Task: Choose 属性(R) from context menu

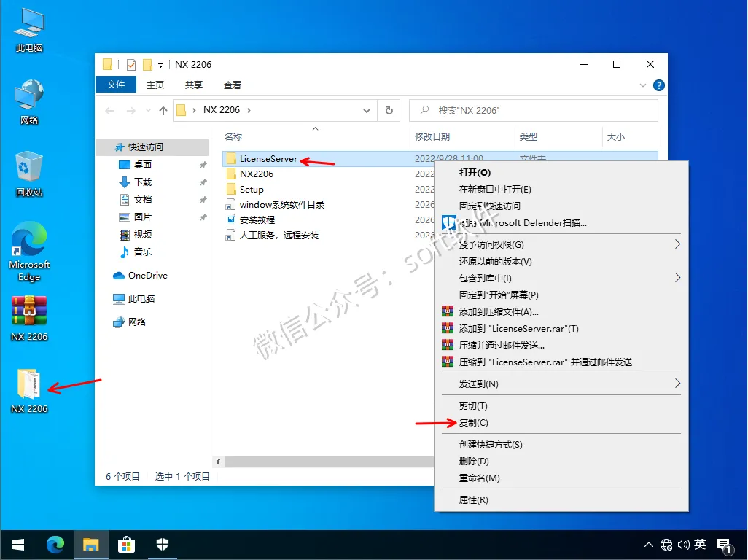Action: 561,500
